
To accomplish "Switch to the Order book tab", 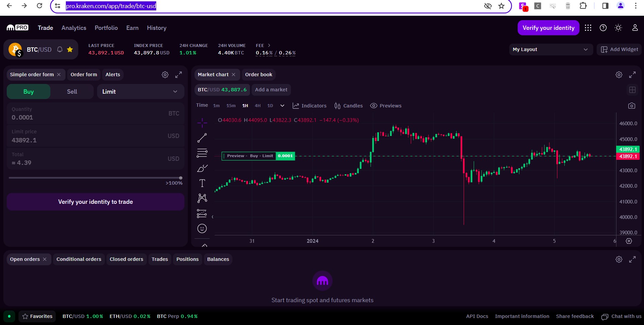I will click(x=259, y=75).
